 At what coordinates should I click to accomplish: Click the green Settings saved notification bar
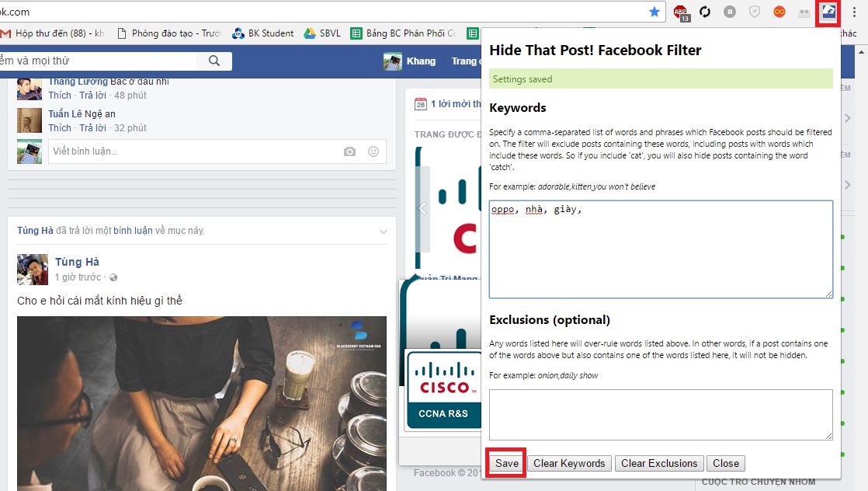[660, 79]
